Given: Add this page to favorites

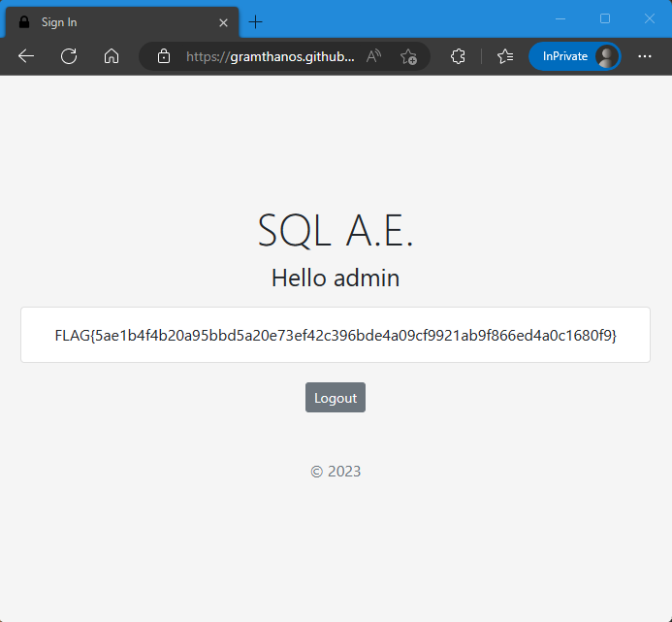Looking at the screenshot, I should pos(408,56).
